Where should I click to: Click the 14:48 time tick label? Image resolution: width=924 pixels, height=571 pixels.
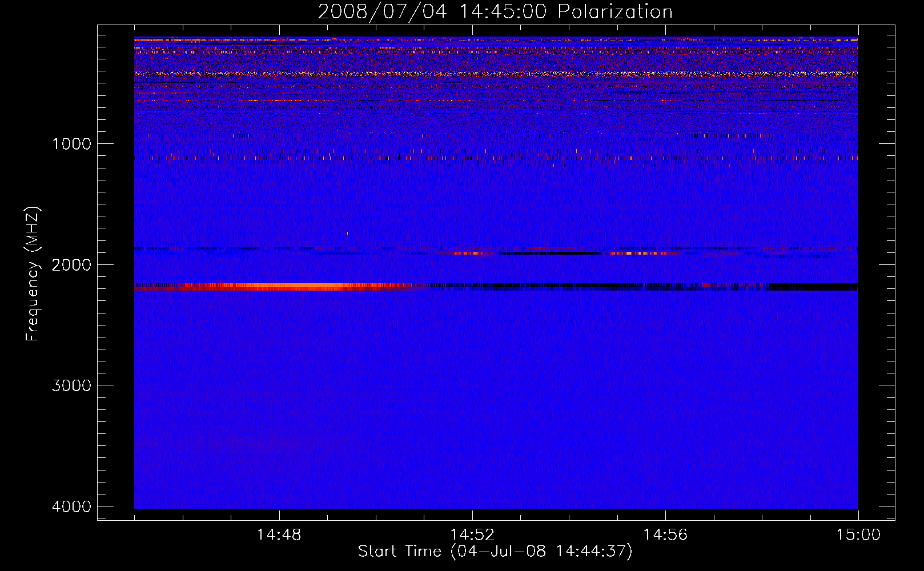[279, 535]
